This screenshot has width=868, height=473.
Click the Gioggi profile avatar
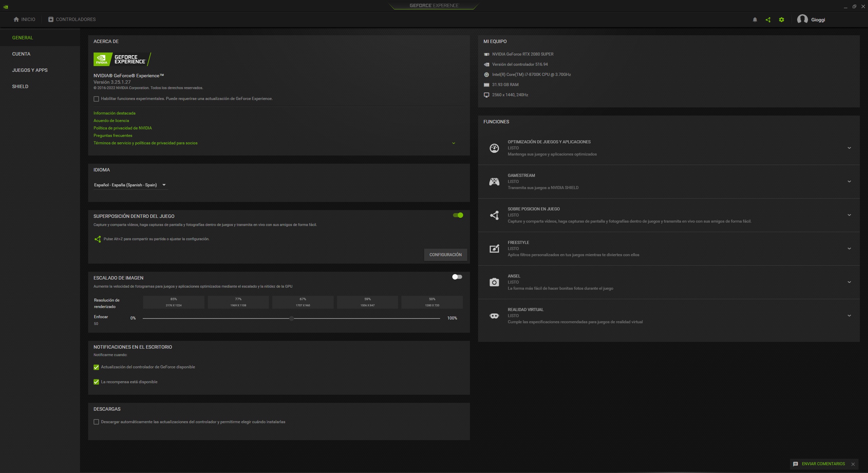802,19
